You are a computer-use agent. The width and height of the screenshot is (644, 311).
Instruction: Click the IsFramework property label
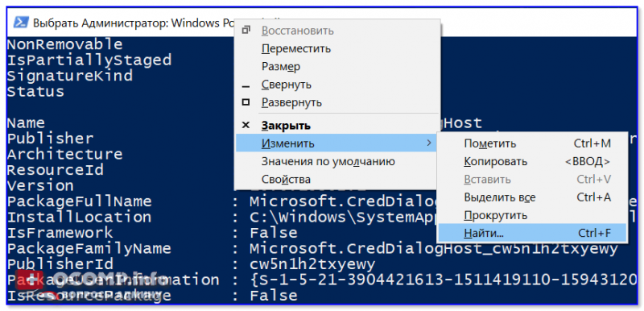60,233
